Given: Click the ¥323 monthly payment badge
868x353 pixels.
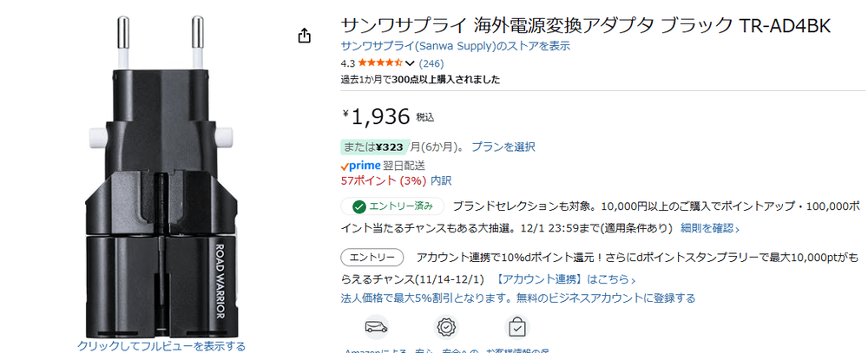Looking at the screenshot, I should [x=375, y=147].
